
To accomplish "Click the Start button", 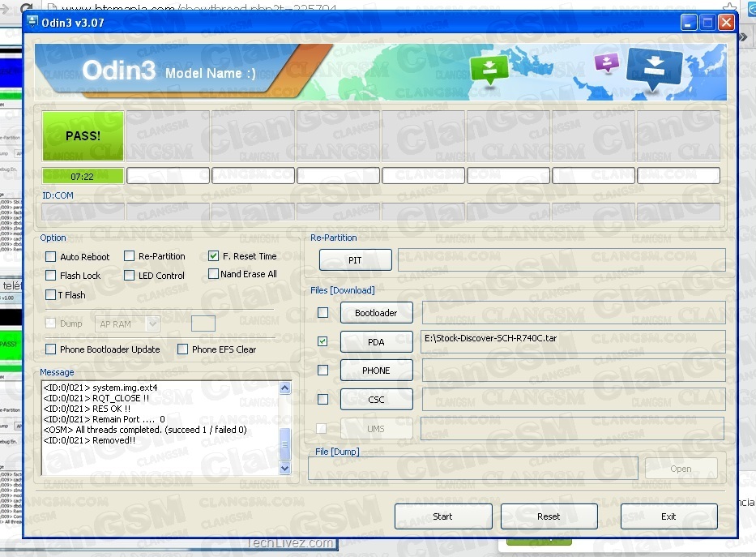I will click(x=443, y=516).
